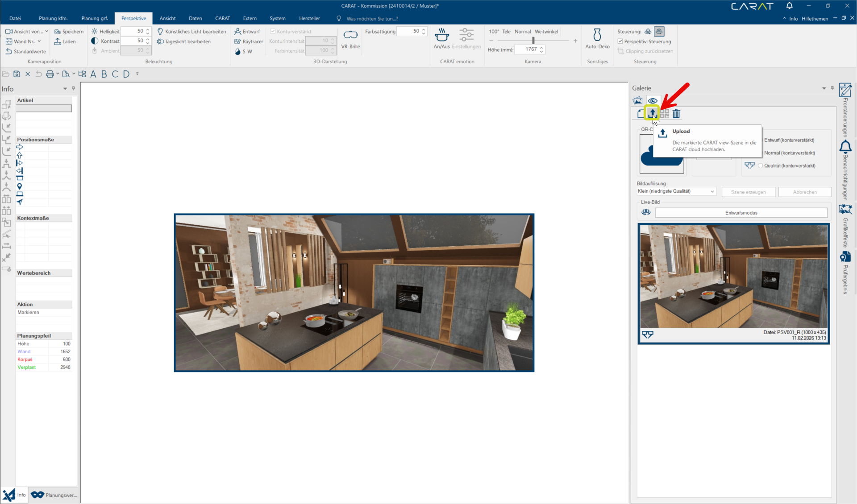Click the print icon in quick toolbar
The width and height of the screenshot is (857, 504).
pos(50,74)
